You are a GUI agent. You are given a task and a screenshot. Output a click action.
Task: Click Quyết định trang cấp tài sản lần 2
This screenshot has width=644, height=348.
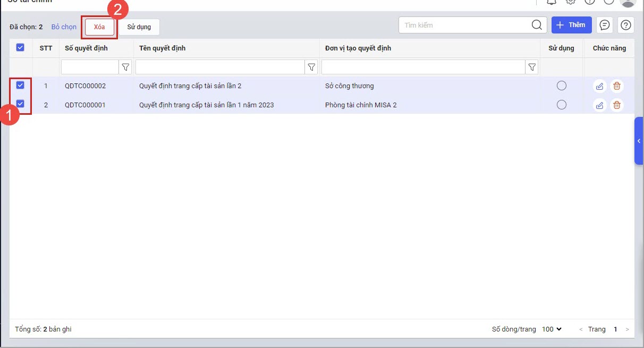pyautogui.click(x=190, y=86)
